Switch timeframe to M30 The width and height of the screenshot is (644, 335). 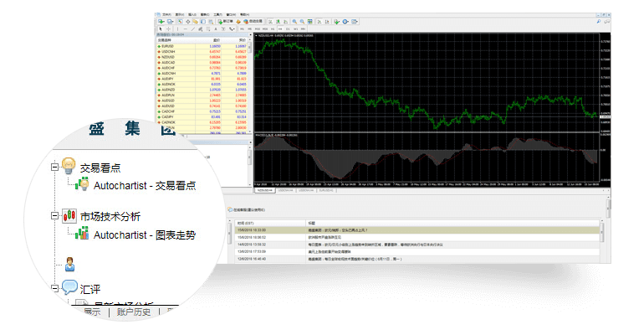tap(265, 28)
